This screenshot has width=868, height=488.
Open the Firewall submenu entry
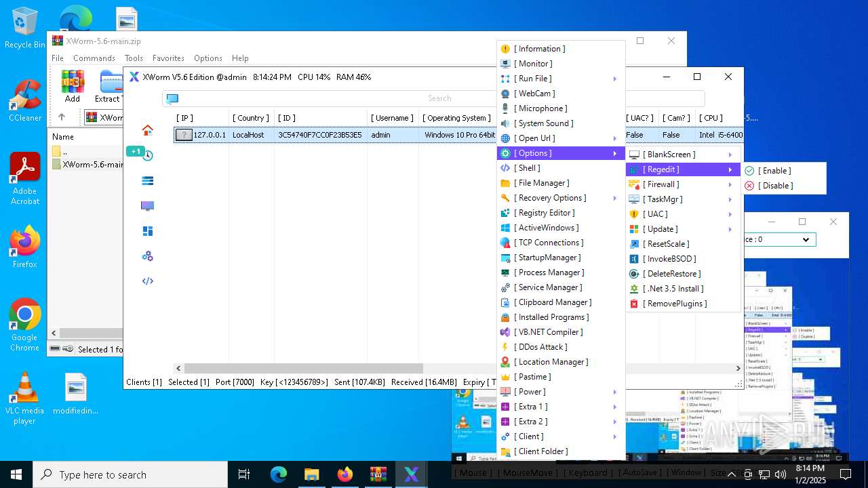pos(683,184)
